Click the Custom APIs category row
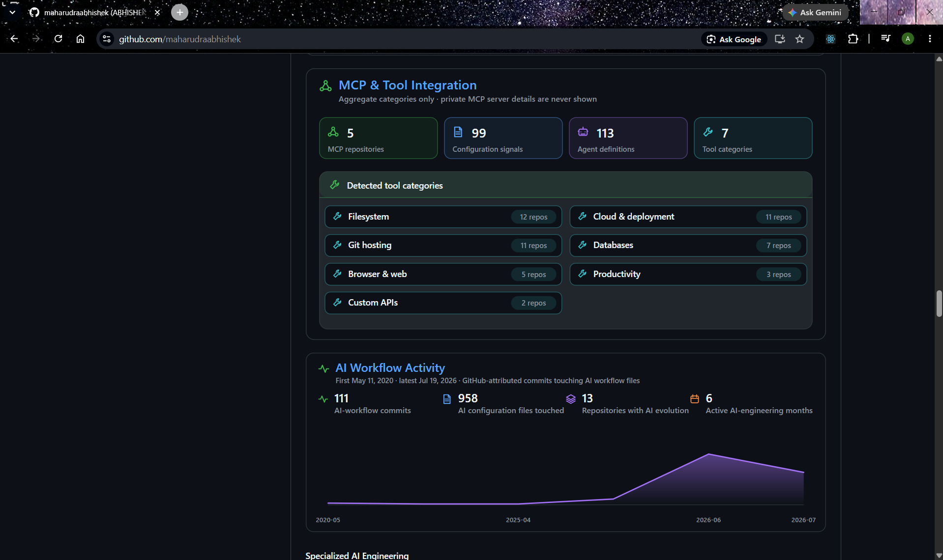The width and height of the screenshot is (943, 560). point(443,303)
